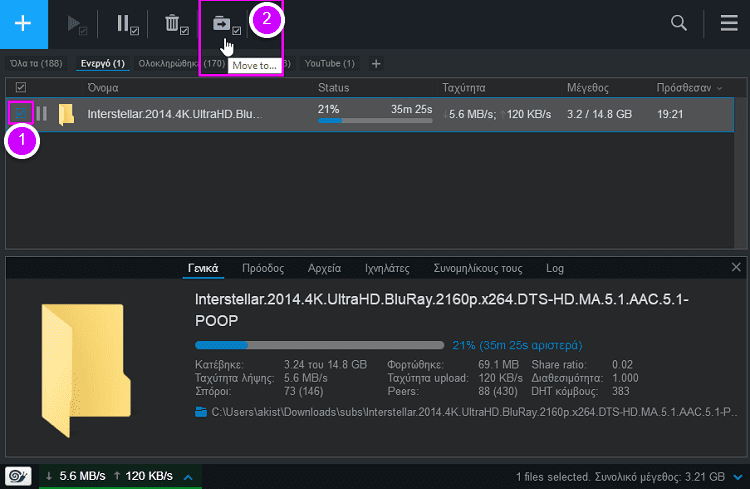Click the folder icon in Interstellar row
The image size is (750, 489).
tap(66, 114)
